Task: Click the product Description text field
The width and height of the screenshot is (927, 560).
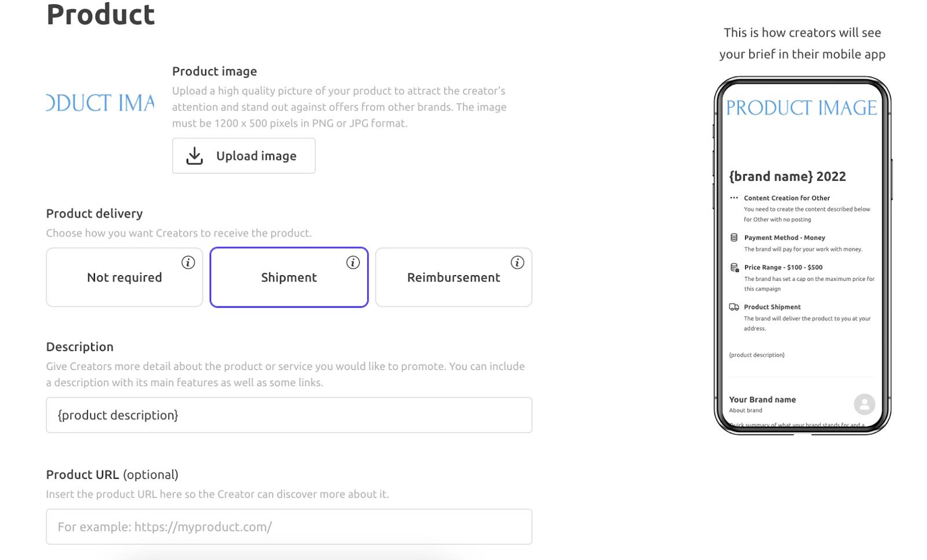Action: [289, 415]
